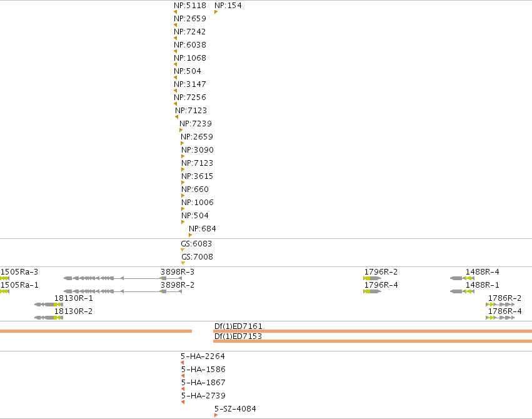Select the transcript glyph under 3898R-3
Screen dimensions: 532x419
[123, 278]
